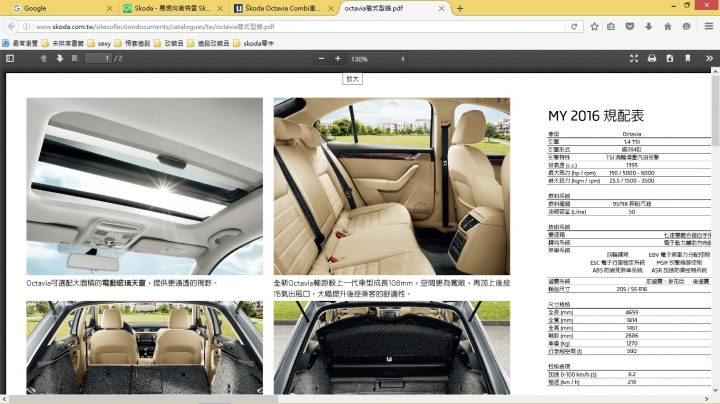Open the first bookmarks toolbar item

click(20, 43)
